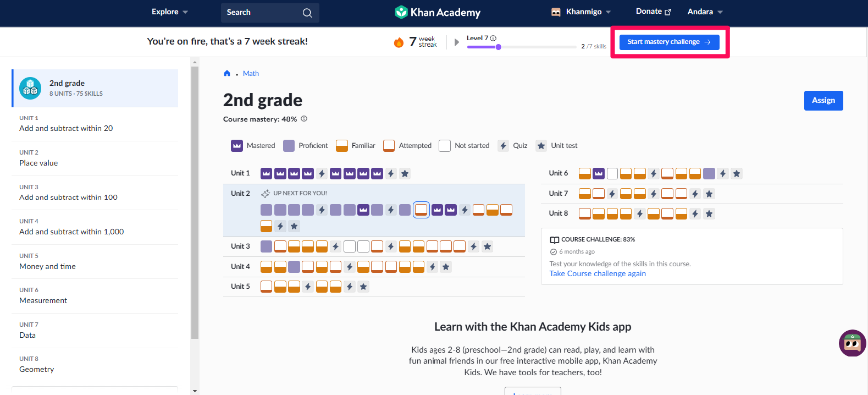Image resolution: width=868 pixels, height=395 pixels.
Task: Open the Unit 2 unit test star
Action: [294, 226]
